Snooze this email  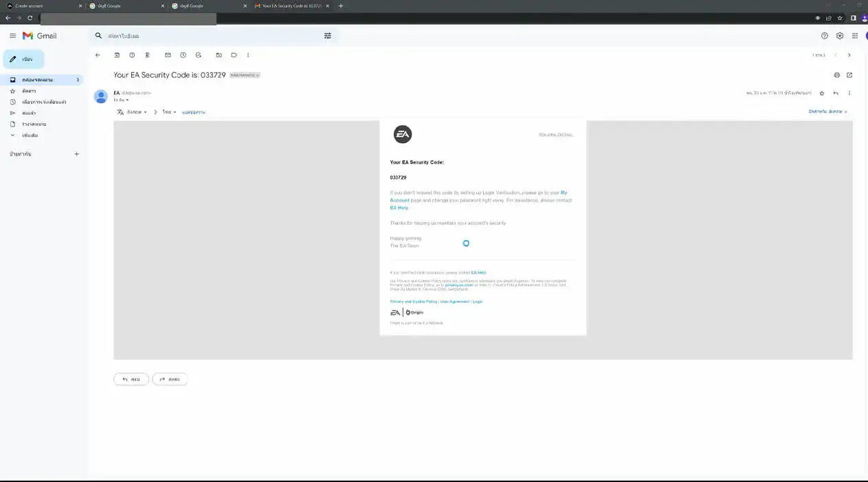[183, 55]
